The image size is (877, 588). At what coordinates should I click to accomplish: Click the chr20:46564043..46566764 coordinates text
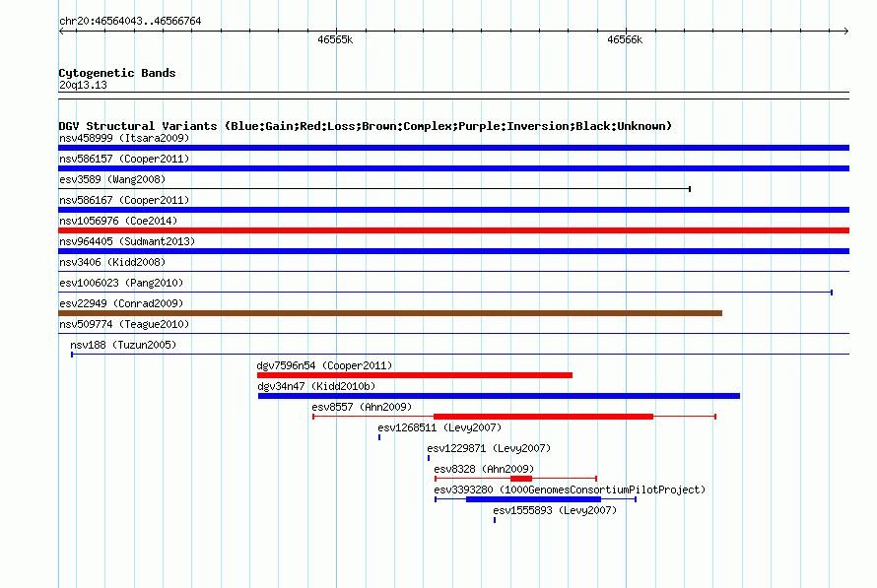[130, 21]
